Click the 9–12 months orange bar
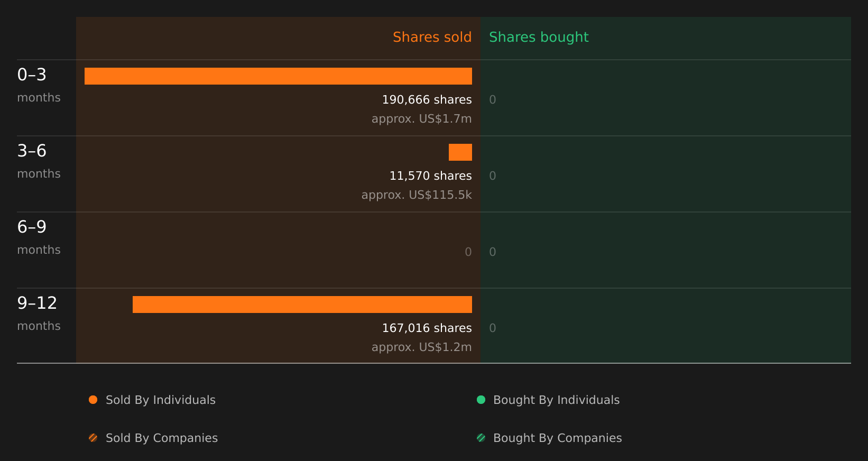 tap(302, 305)
